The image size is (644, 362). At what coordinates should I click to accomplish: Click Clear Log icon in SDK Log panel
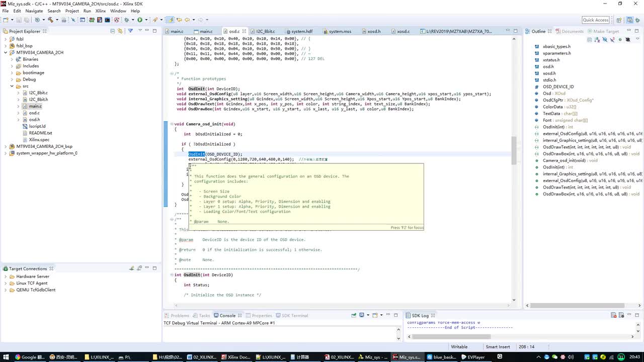(614, 316)
